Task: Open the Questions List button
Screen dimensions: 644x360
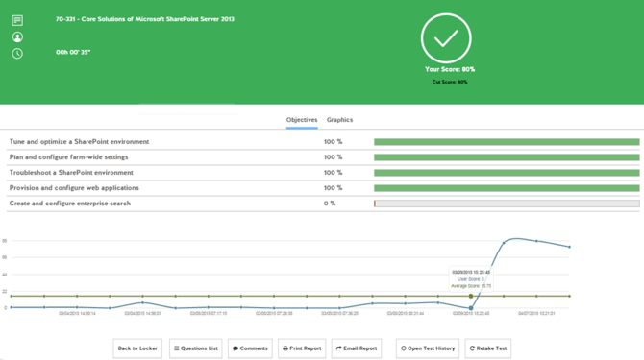Action: [x=196, y=348]
